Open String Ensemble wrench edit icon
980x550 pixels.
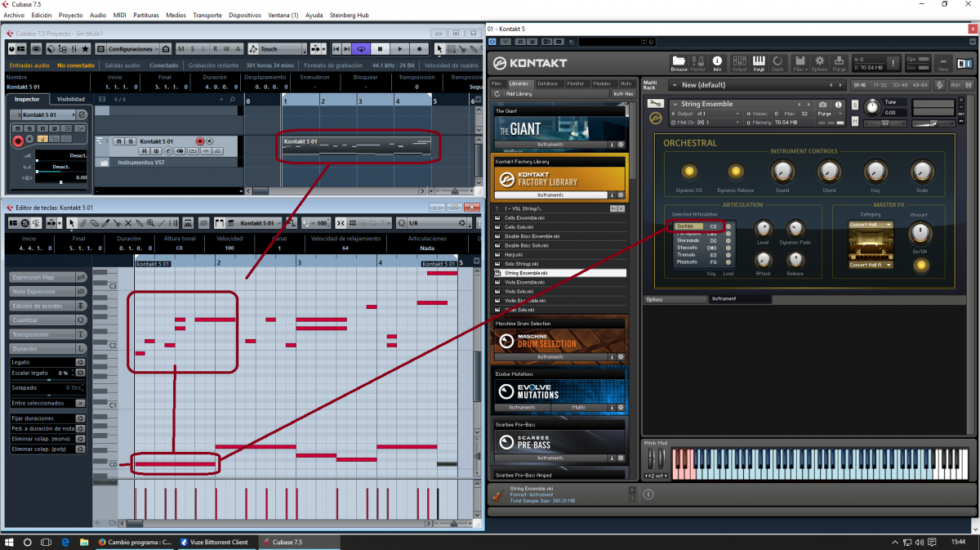click(655, 104)
